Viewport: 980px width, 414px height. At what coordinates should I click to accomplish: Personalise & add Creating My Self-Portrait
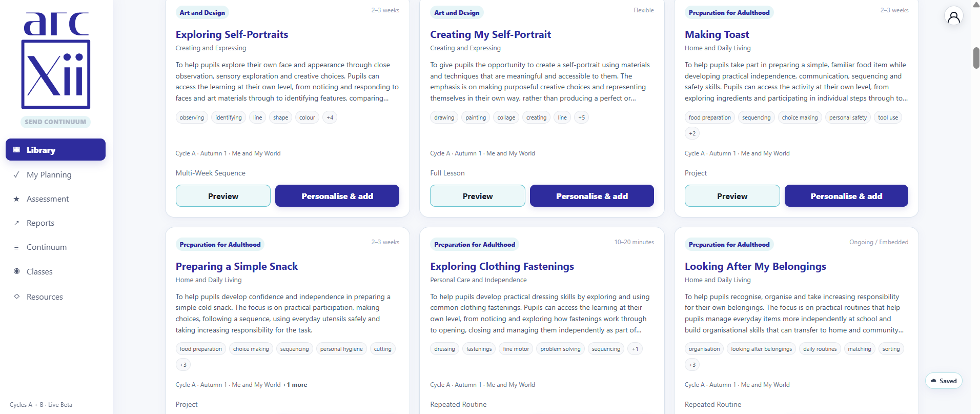point(591,196)
